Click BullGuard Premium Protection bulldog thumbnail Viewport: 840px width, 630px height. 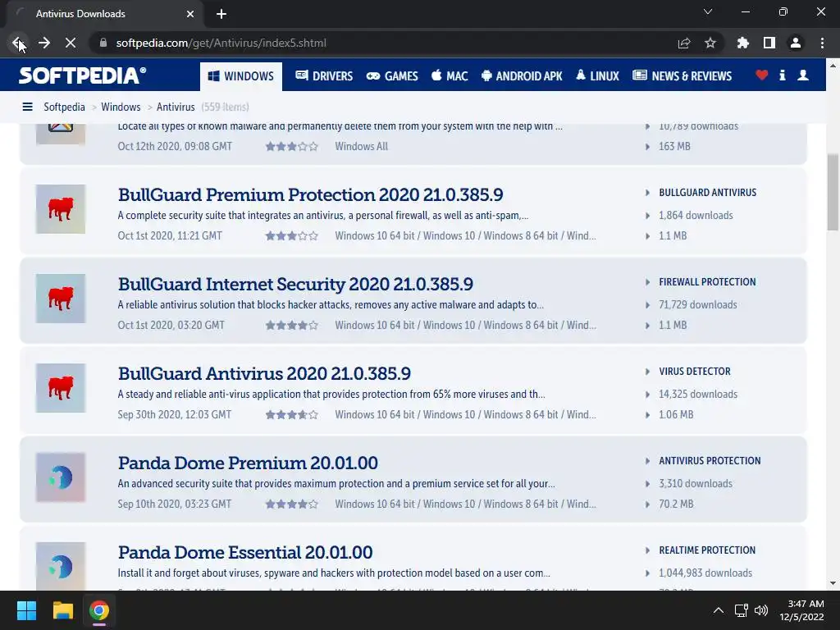point(61,209)
